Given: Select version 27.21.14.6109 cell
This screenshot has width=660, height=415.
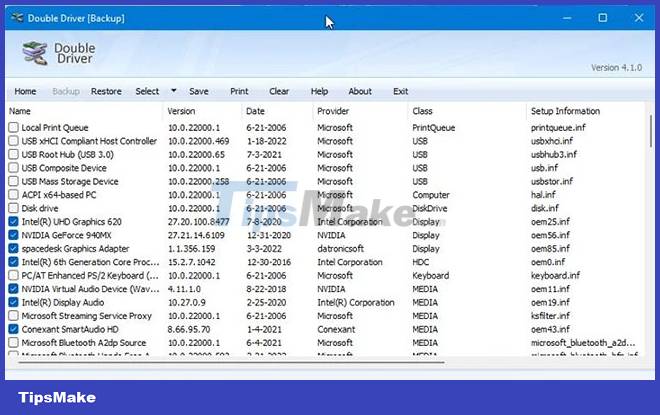Looking at the screenshot, I should [196, 235].
